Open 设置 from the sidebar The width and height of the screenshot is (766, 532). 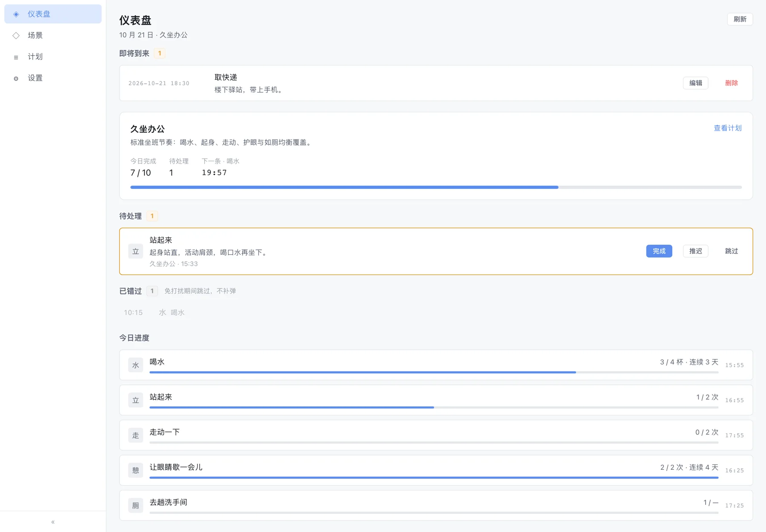53,78
